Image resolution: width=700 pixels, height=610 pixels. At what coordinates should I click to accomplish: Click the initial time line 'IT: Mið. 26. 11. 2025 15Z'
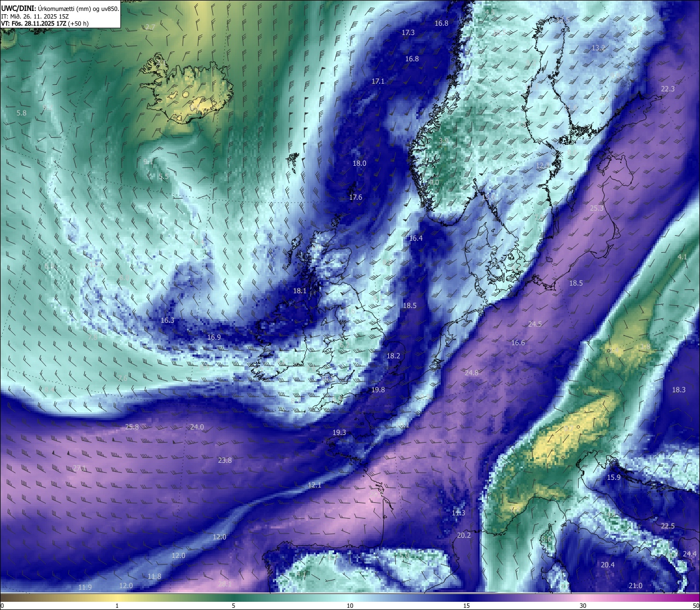34,16
